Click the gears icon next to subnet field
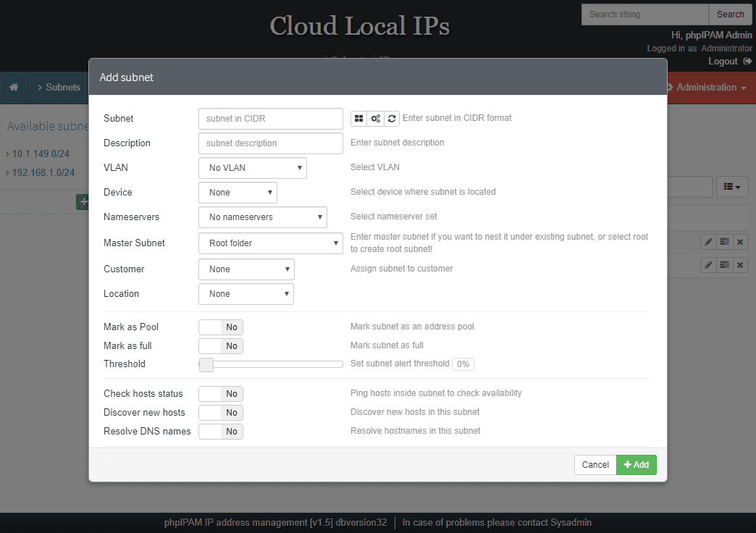Screen dimensions: 756x533 [x=375, y=118]
